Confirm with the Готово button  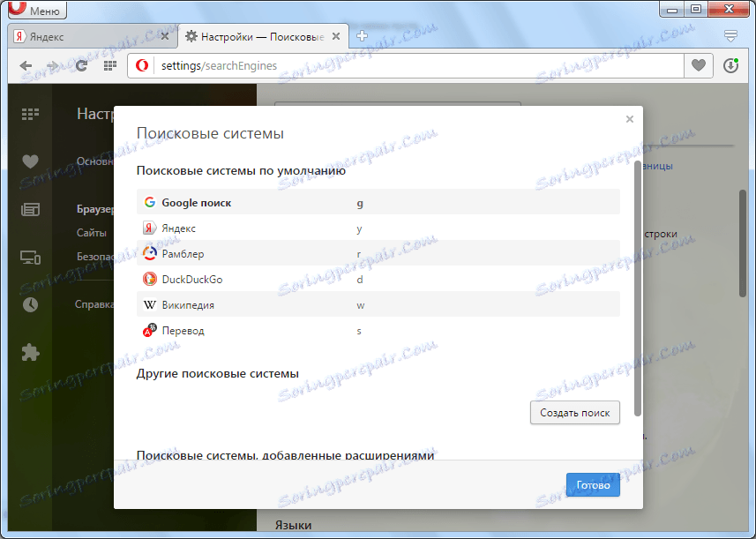593,485
